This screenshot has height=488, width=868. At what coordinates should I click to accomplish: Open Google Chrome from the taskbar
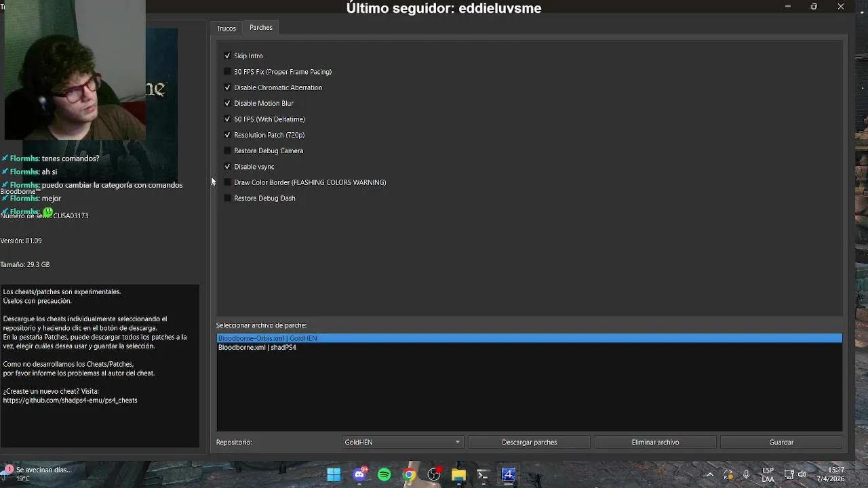pos(409,474)
